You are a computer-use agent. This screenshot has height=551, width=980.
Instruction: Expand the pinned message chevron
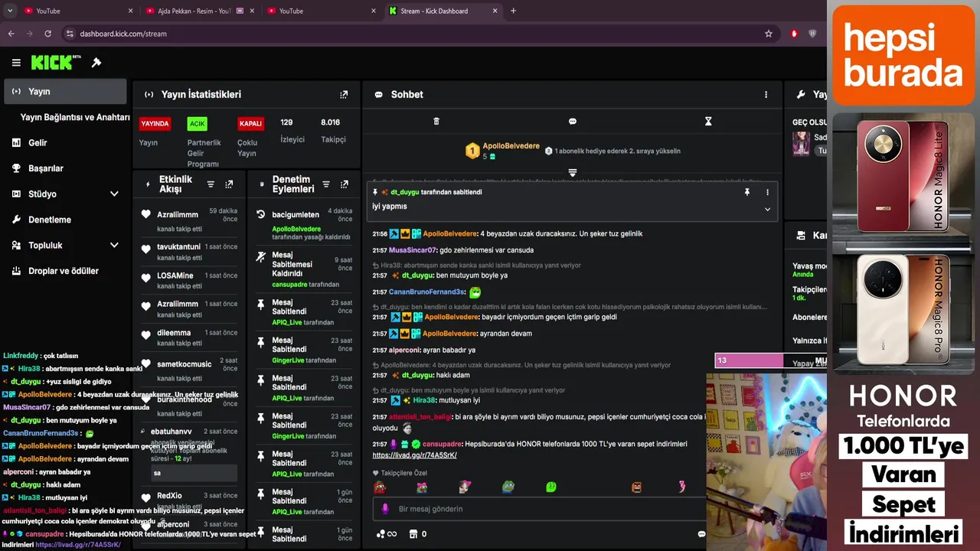(767, 209)
